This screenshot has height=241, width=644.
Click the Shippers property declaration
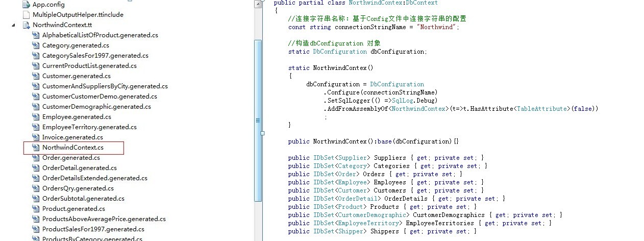(x=383, y=231)
